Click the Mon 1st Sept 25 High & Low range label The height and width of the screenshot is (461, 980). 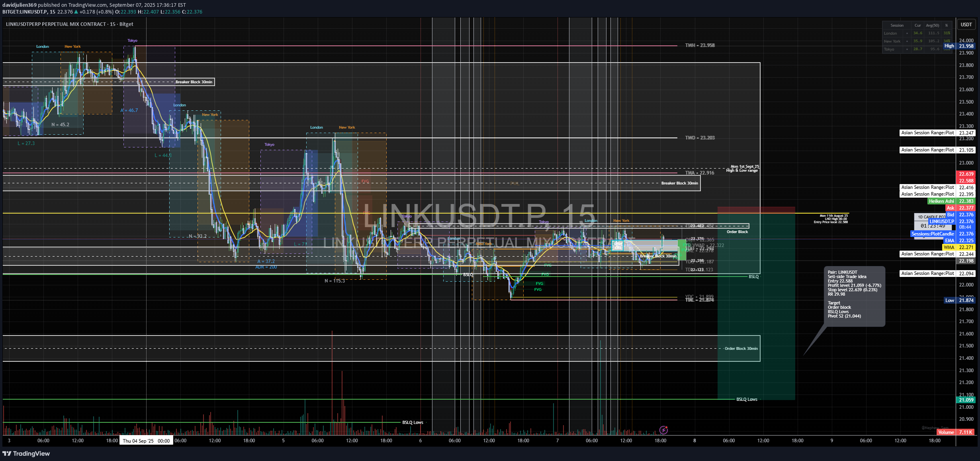tap(742, 169)
